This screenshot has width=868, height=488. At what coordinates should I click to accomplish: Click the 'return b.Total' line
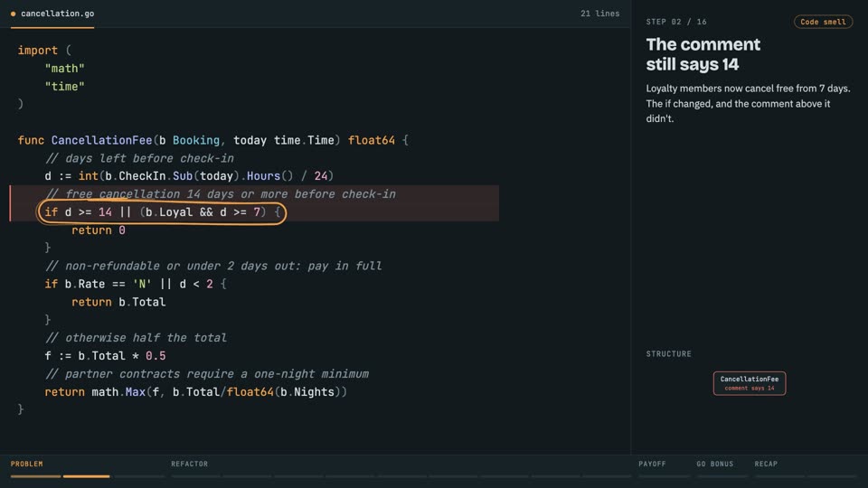tap(118, 302)
